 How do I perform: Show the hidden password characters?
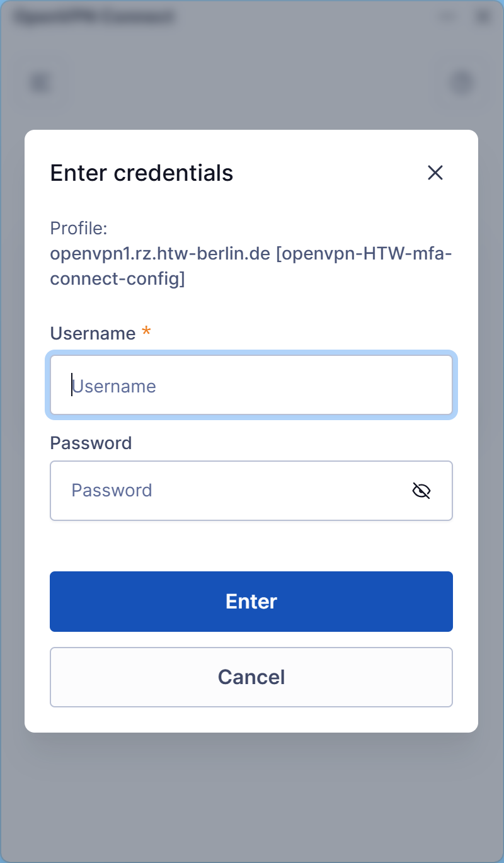pos(421,491)
